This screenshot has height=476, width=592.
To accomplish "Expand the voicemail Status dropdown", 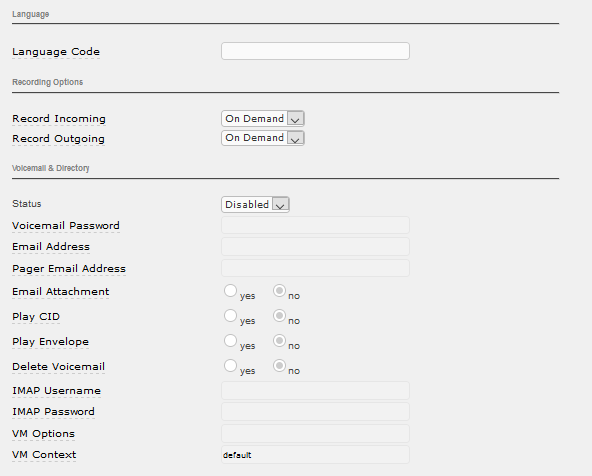I will click(255, 205).
